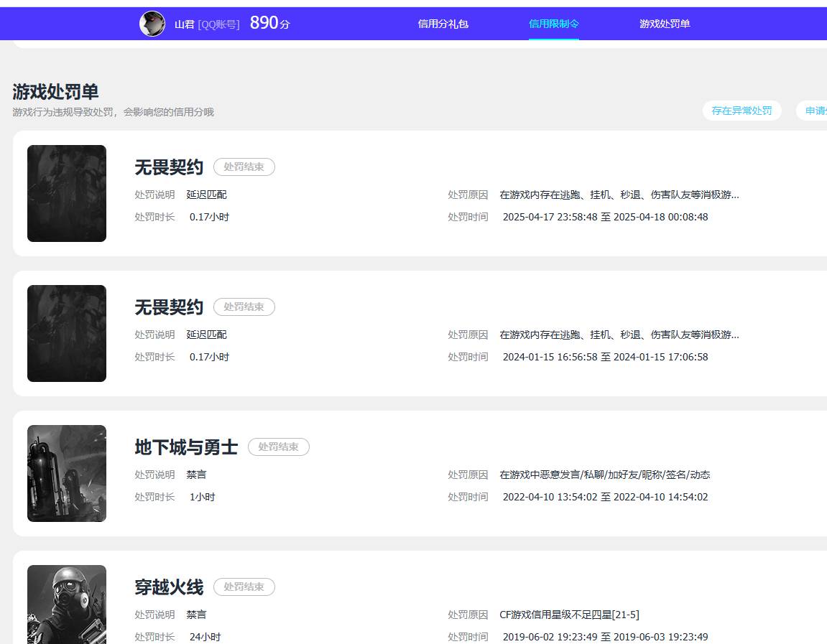The width and height of the screenshot is (827, 644).
Task: Click 处罚结束 badge on 穿越火线 entry
Action: point(244,587)
